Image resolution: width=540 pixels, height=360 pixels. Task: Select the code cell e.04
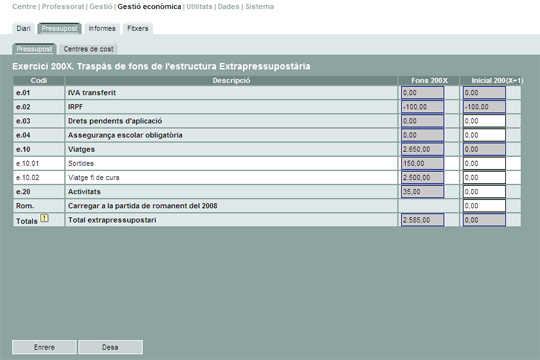pyautogui.click(x=39, y=135)
